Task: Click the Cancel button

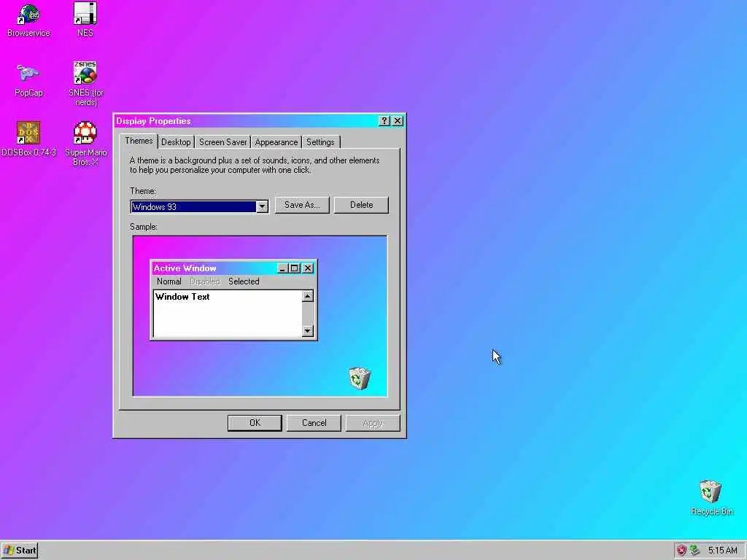Action: 314,423
